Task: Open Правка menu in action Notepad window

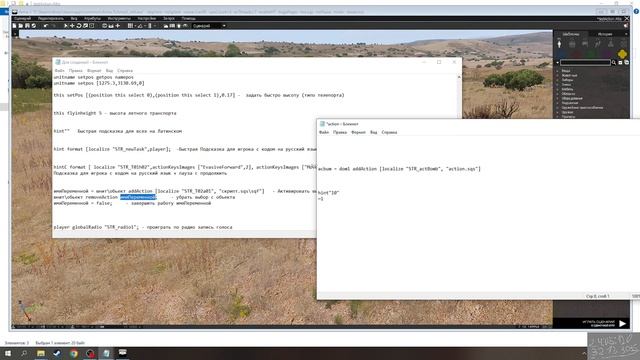Action: pos(340,132)
